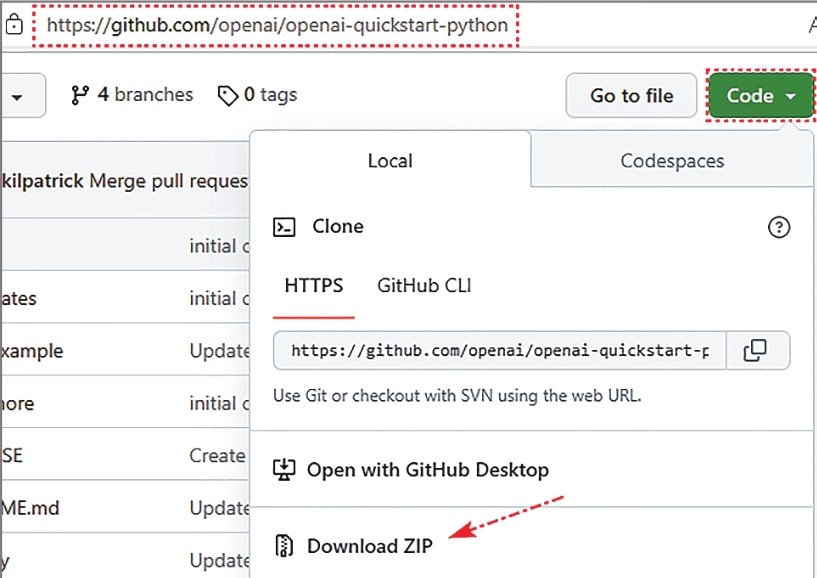Image resolution: width=817 pixels, height=578 pixels.
Task: Click the branches fork icon
Action: (80, 95)
